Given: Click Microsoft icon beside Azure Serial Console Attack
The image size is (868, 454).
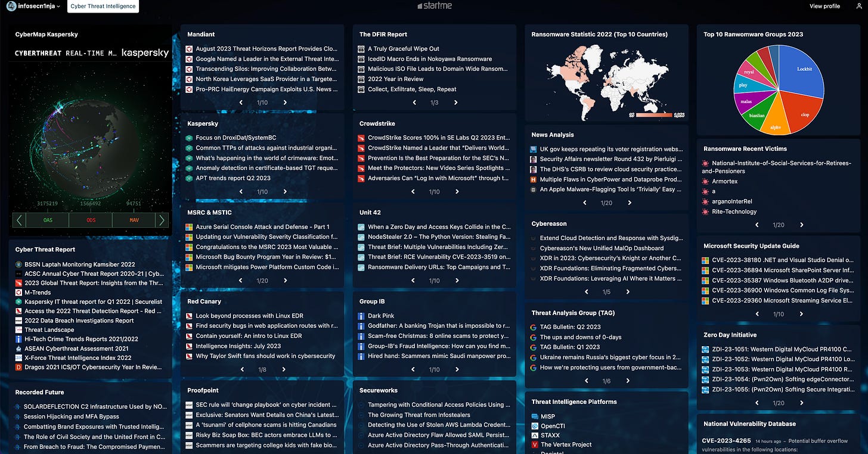Looking at the screenshot, I should pos(189,227).
